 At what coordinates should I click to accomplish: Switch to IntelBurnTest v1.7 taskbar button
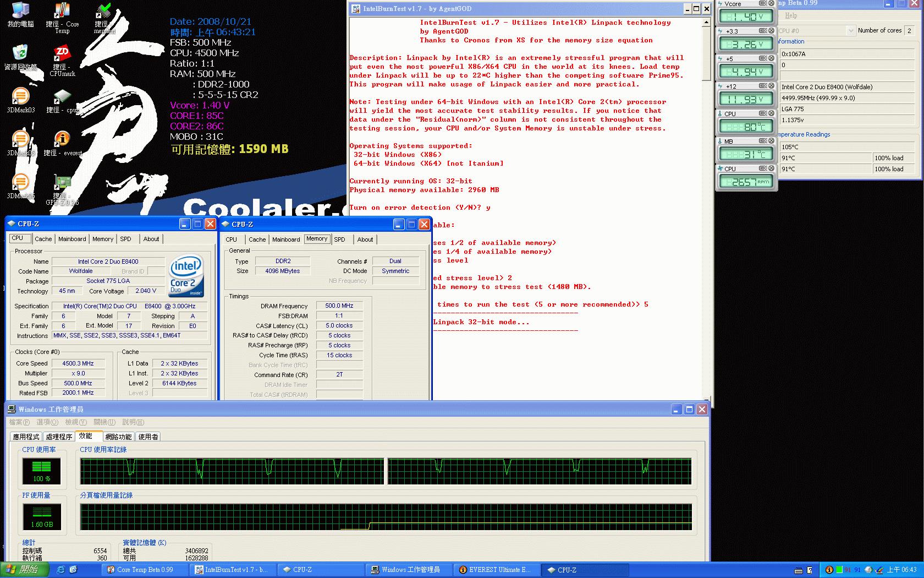click(x=233, y=570)
